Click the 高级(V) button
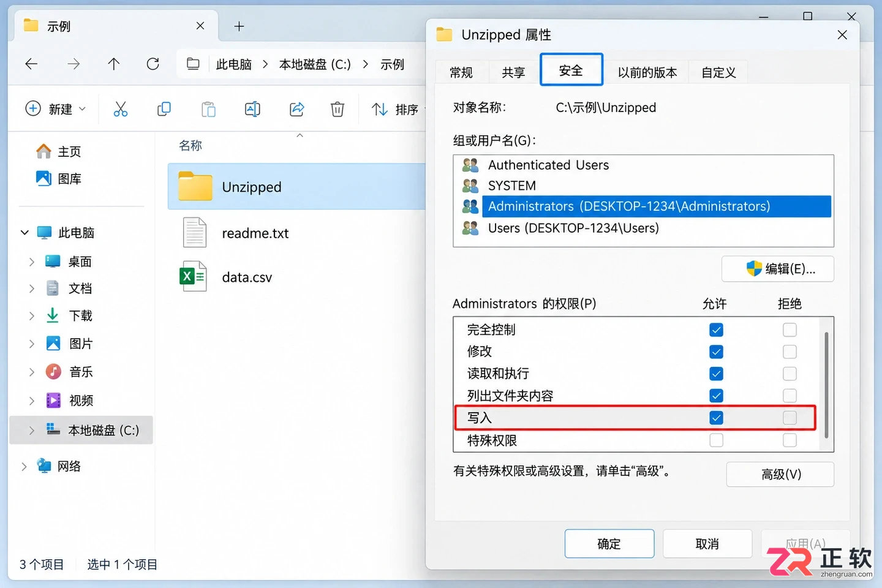The width and height of the screenshot is (882, 588). [780, 474]
